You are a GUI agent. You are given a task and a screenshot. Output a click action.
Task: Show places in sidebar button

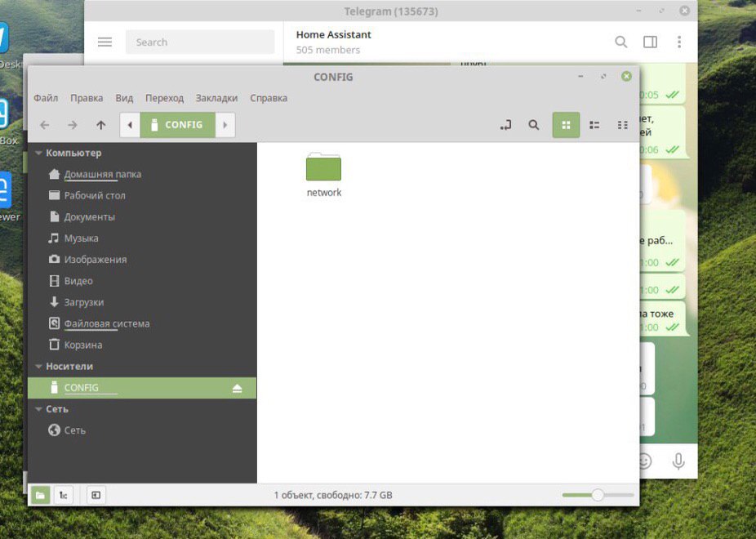pos(41,495)
